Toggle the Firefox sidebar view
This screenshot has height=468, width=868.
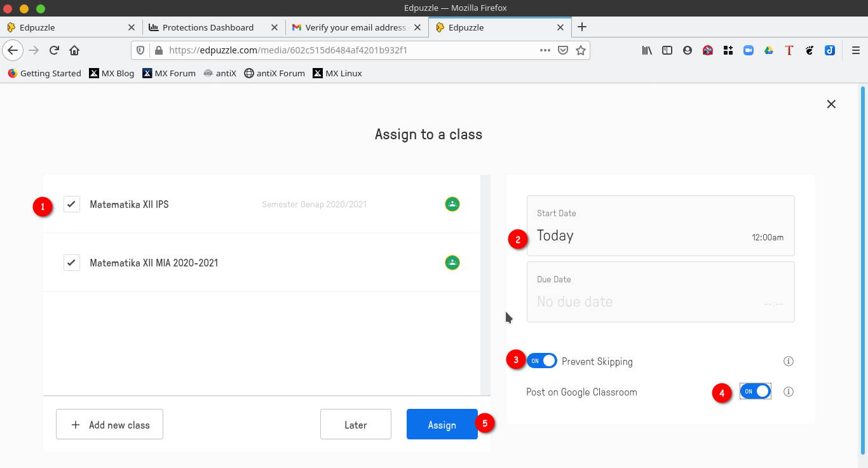pos(667,50)
